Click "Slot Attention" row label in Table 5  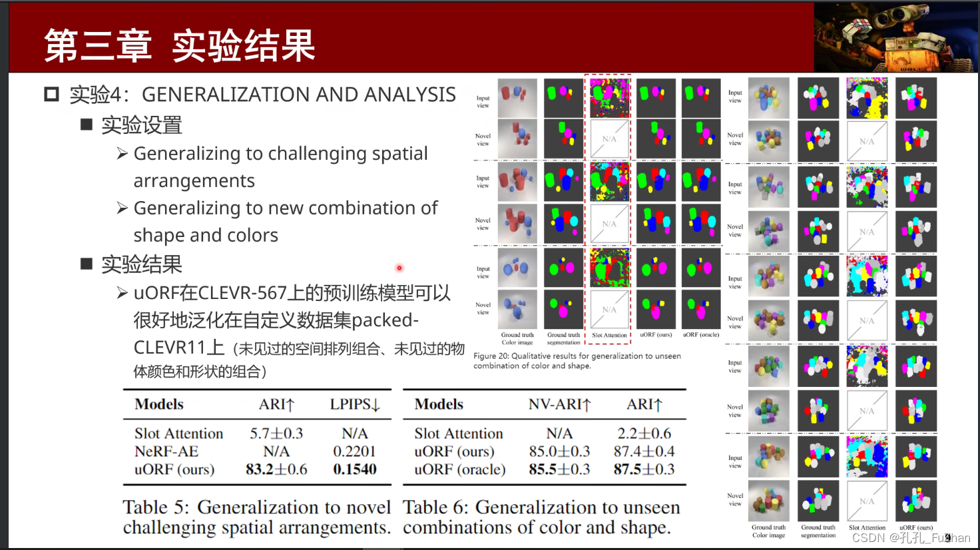[x=179, y=433]
